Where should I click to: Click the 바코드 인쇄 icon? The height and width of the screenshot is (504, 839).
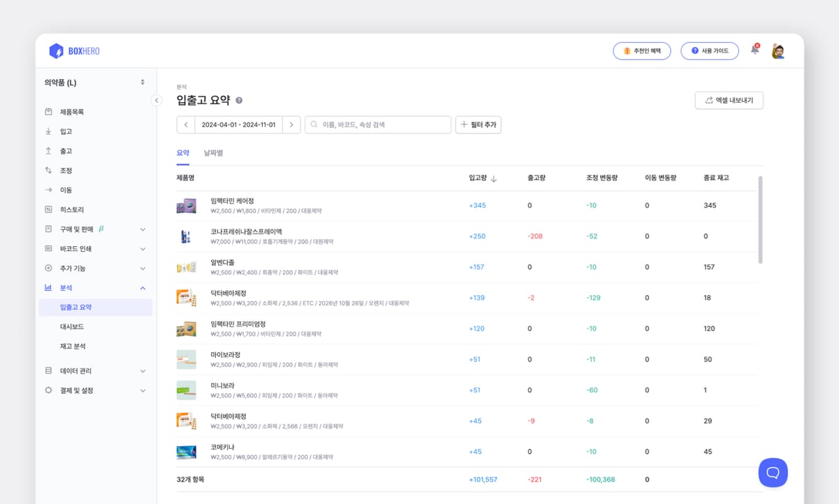click(48, 249)
